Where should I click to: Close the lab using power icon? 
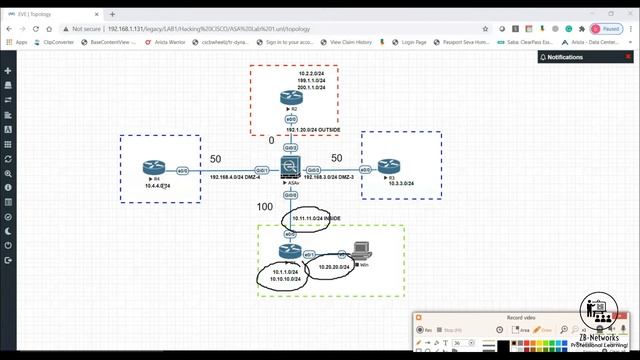tap(8, 246)
